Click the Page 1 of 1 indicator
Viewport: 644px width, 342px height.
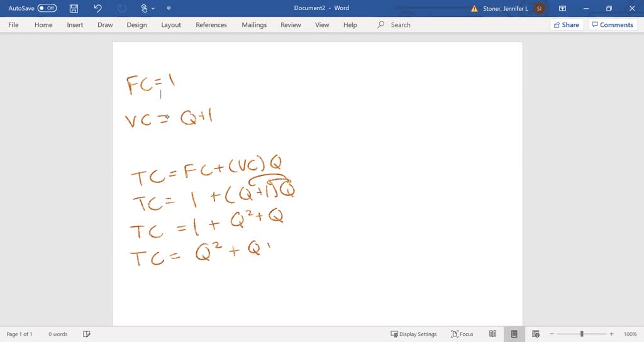click(x=19, y=334)
